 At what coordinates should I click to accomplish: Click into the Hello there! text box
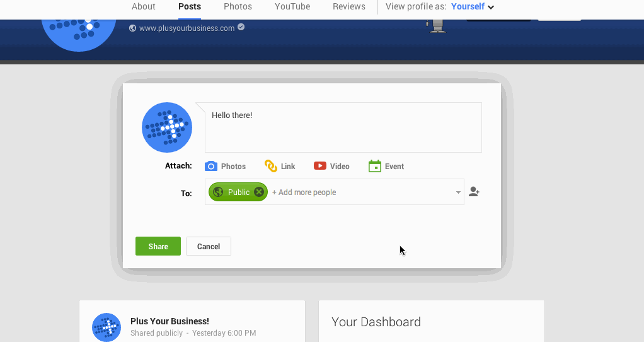coord(343,127)
